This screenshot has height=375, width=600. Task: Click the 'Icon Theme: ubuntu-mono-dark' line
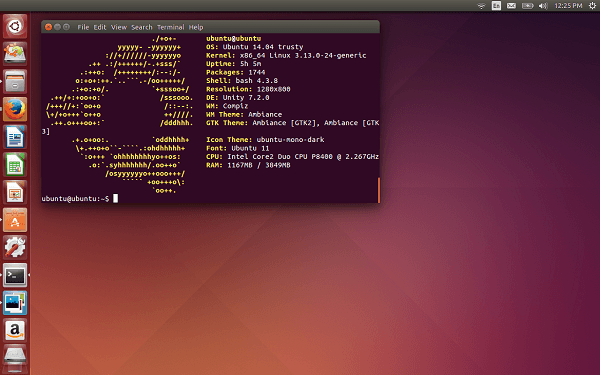tap(265, 140)
